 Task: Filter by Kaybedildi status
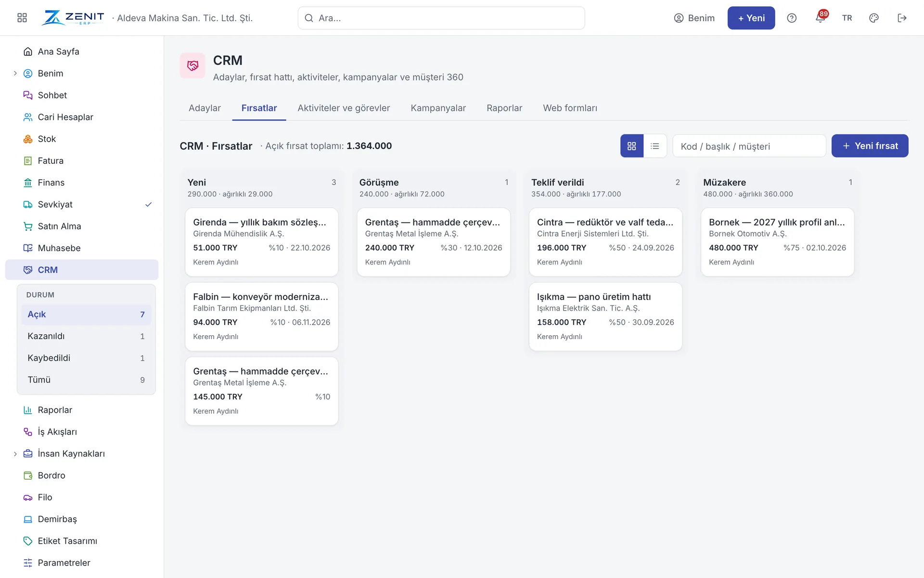[86, 358]
